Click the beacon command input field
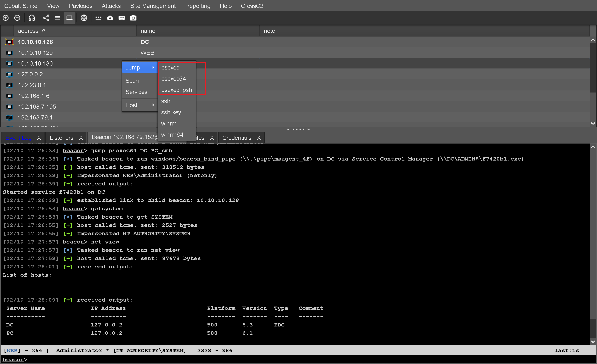597x364 pixels. coord(291,360)
